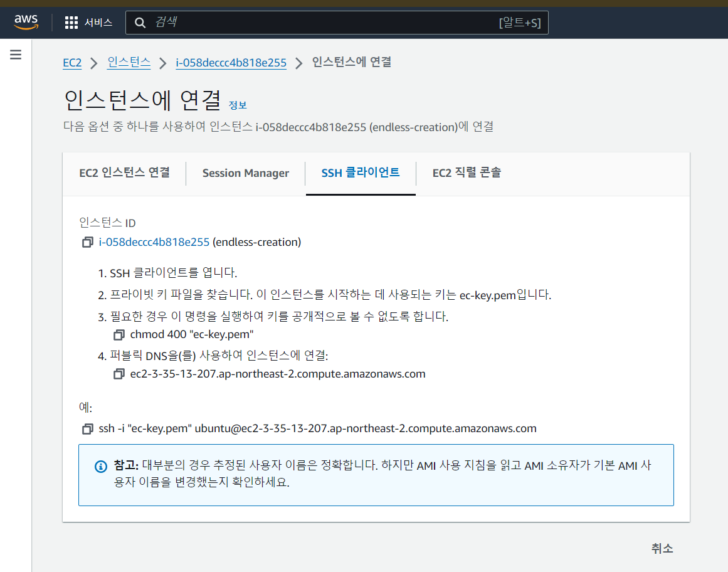Open the 정보 info link
This screenshot has height=572, width=728.
pyautogui.click(x=238, y=105)
